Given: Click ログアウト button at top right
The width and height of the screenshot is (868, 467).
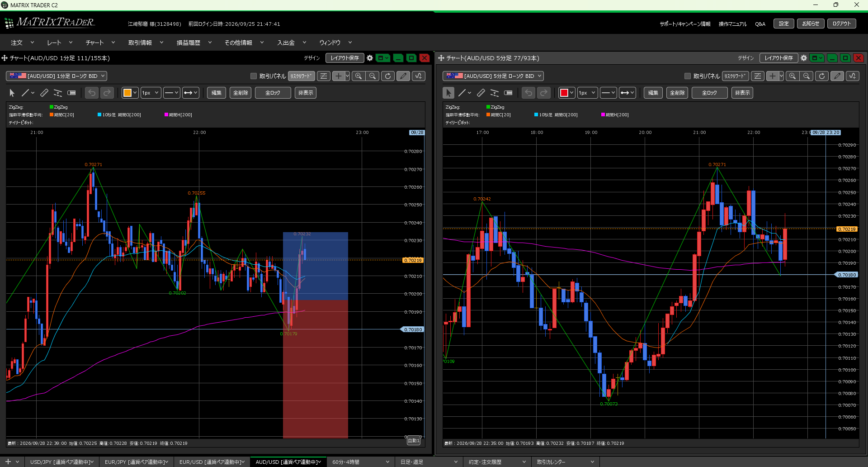Looking at the screenshot, I should click(842, 24).
